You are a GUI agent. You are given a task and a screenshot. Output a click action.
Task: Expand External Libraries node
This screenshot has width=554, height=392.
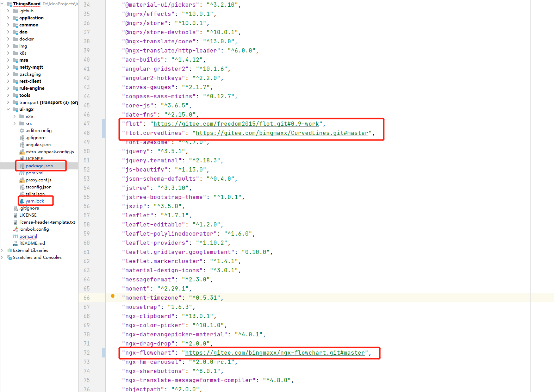[2, 250]
